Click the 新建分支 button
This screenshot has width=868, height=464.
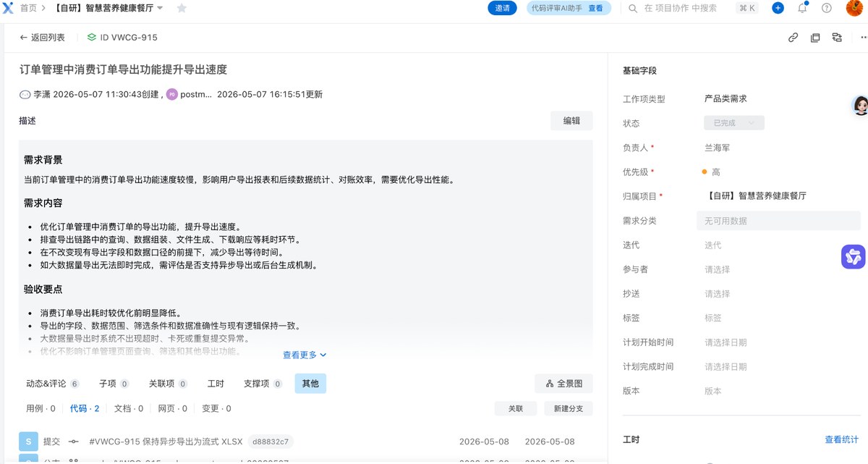point(569,408)
